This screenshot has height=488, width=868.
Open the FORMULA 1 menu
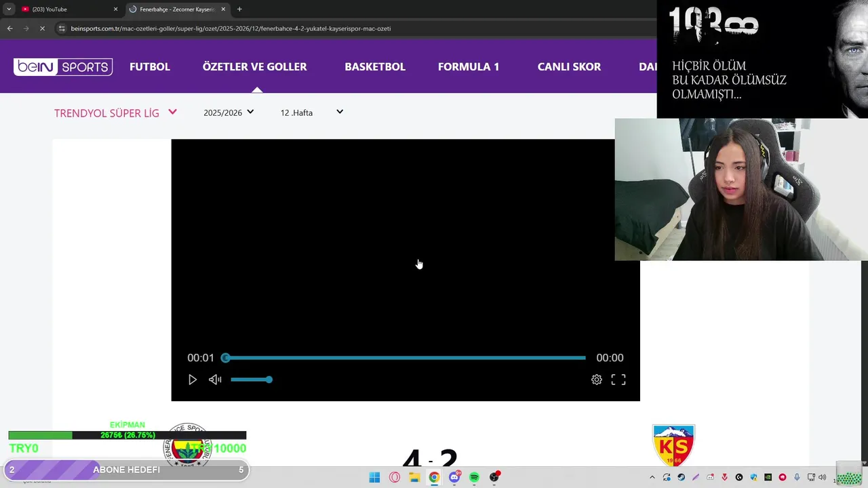point(469,66)
